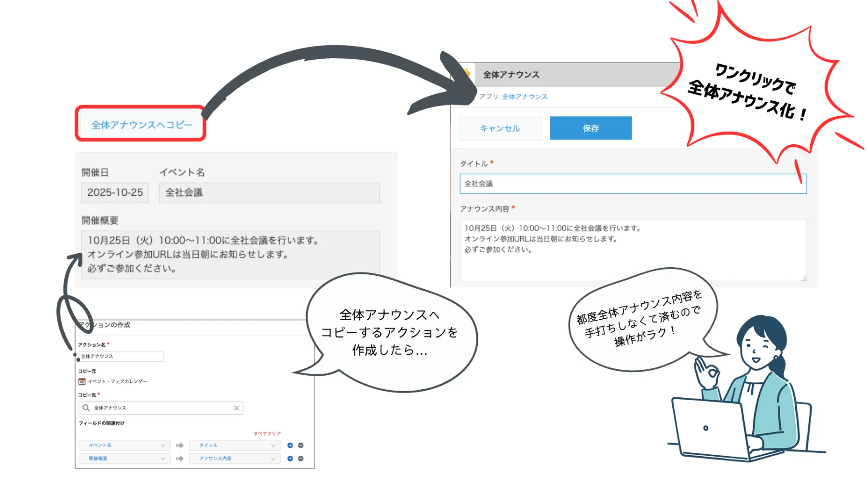Open the アプリ: 全体アナウンス link
The width and height of the screenshot is (868, 488).
pos(525,96)
